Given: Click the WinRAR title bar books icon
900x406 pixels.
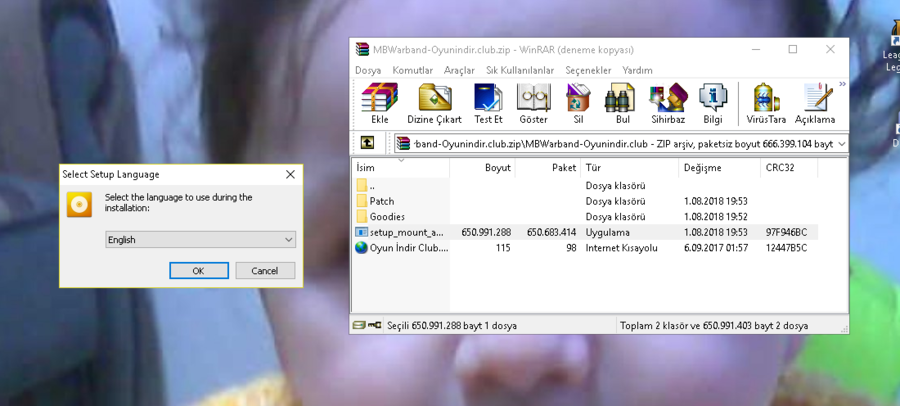Looking at the screenshot, I should [x=362, y=49].
